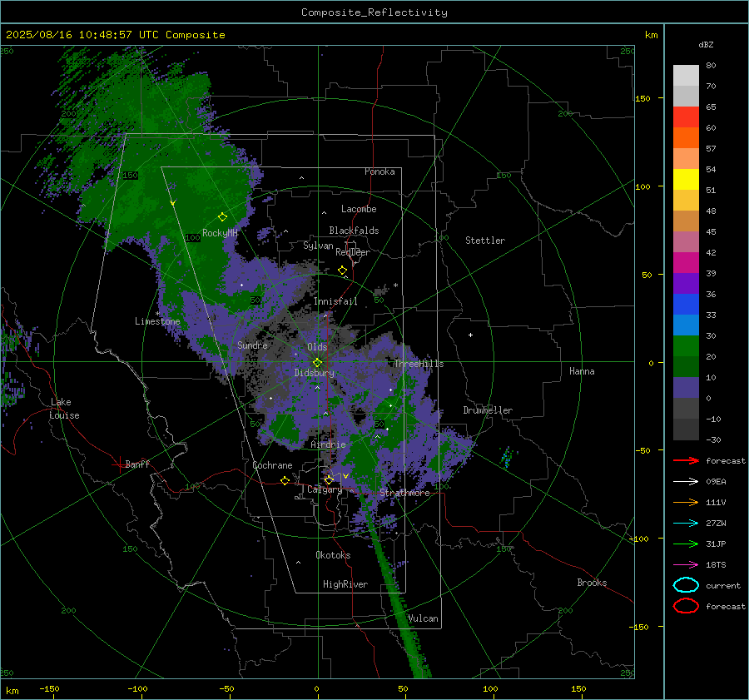This screenshot has height=700, width=749.
Task: Click the Stettler city label
Action: click(485, 241)
